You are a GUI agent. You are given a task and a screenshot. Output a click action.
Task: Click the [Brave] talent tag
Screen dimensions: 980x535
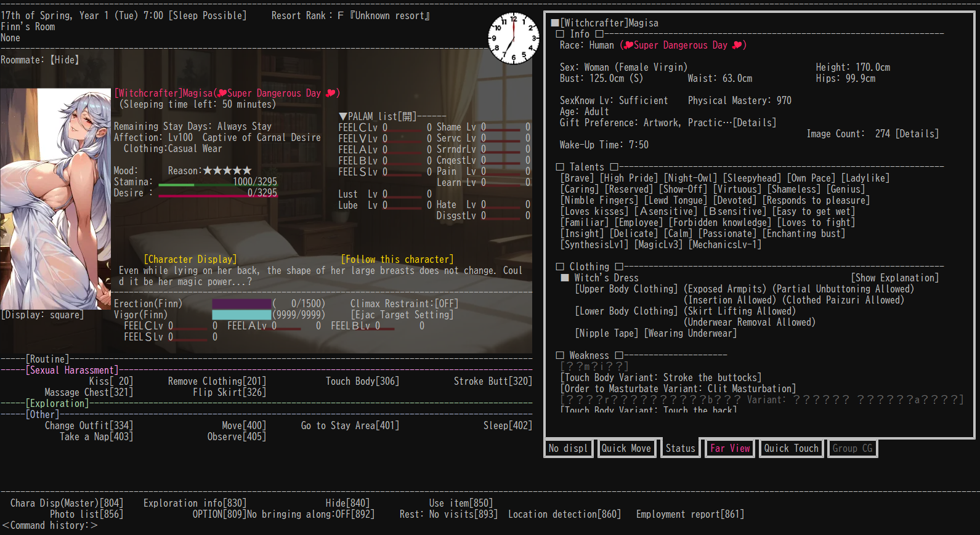577,178
